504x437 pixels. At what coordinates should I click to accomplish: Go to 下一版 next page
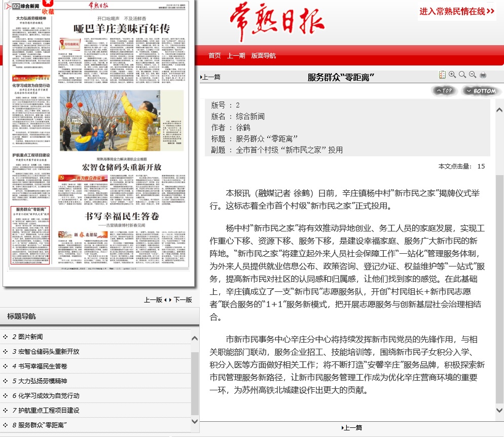coord(183,300)
